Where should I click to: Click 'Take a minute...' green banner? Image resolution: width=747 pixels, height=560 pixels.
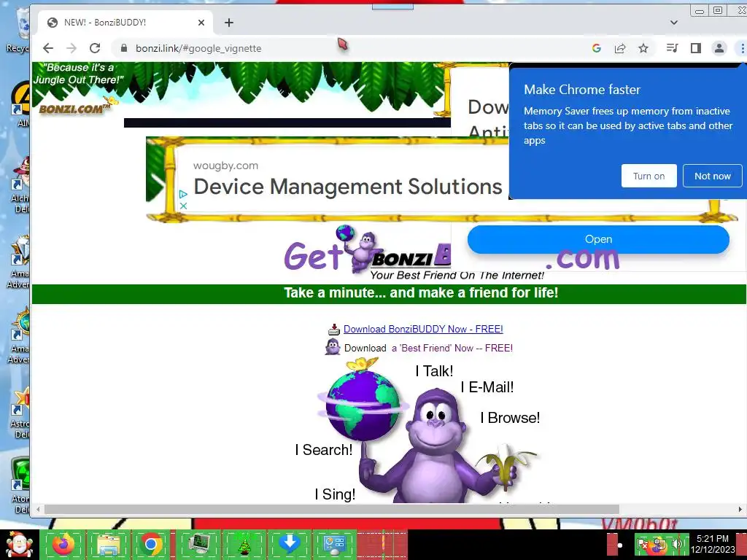[x=421, y=292]
